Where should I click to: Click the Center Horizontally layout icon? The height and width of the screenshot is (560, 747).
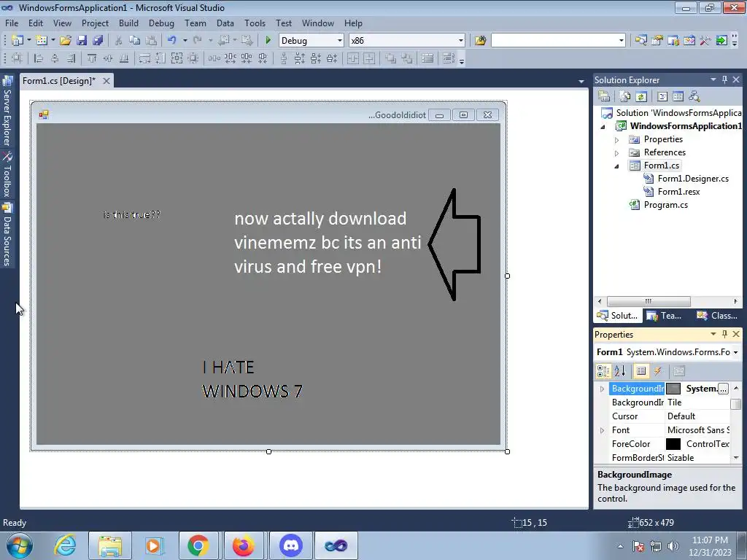point(353,58)
